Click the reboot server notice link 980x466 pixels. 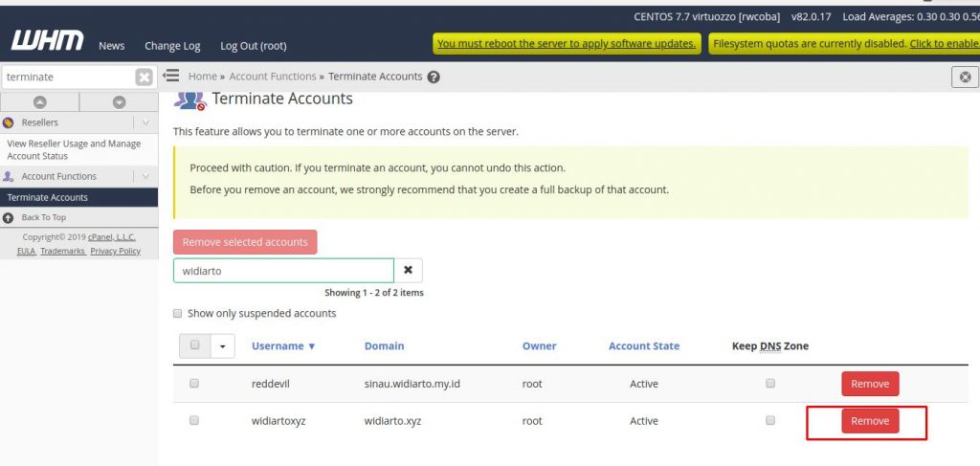567,44
